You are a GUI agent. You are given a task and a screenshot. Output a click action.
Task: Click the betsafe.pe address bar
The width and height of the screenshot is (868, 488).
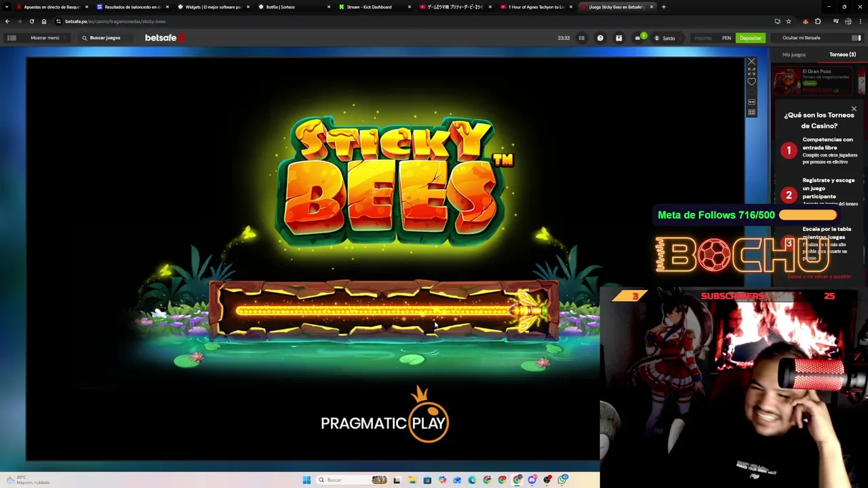(407, 21)
